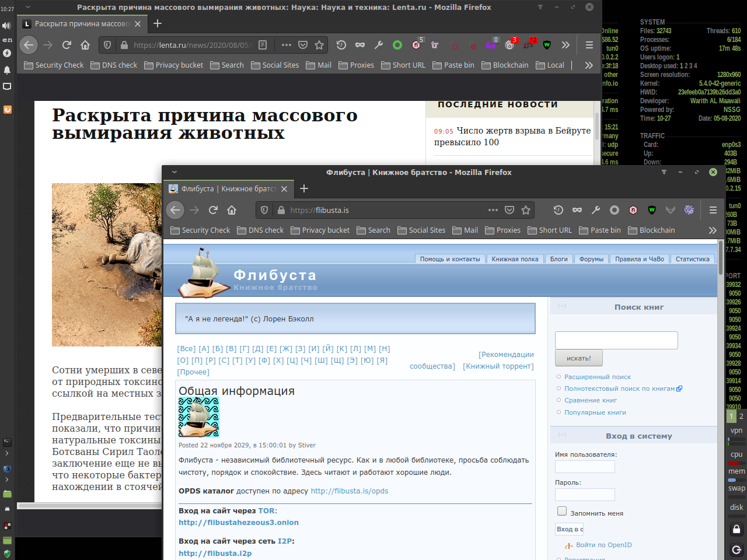747x560 pixels.
Task: Collapse the 'Вход в систему' block
Action: pyautogui.click(x=562, y=435)
